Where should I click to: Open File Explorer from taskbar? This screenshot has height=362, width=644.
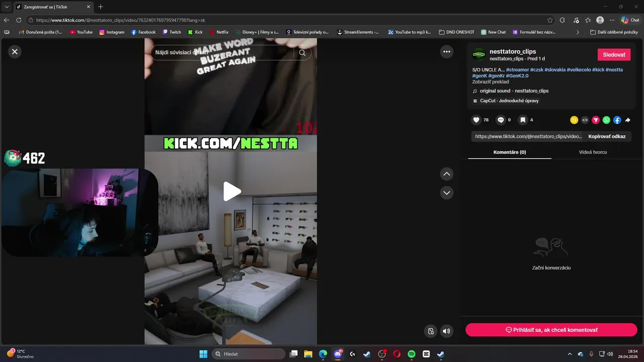coord(308,354)
